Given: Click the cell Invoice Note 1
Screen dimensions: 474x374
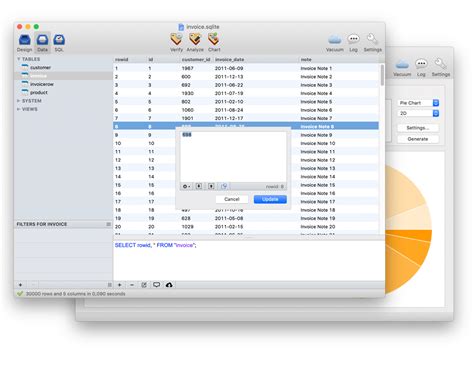Looking at the screenshot, I should click(316, 68).
